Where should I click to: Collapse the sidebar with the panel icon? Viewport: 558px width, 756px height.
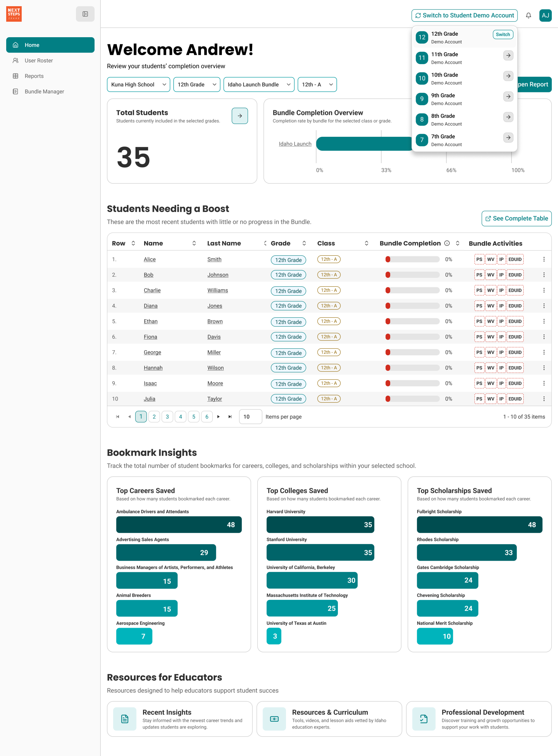[x=85, y=14]
